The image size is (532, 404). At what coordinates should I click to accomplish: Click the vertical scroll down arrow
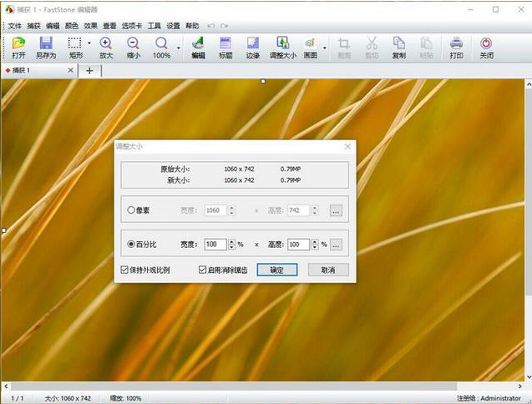coord(529,376)
